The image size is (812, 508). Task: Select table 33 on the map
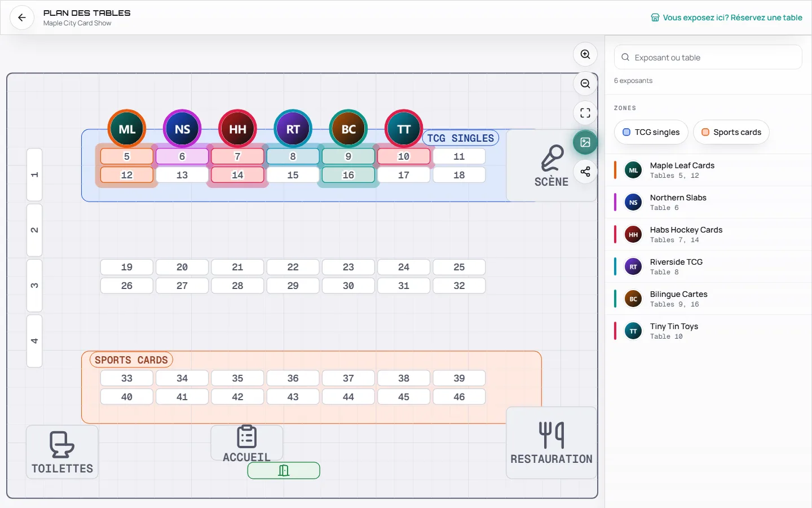127,378
